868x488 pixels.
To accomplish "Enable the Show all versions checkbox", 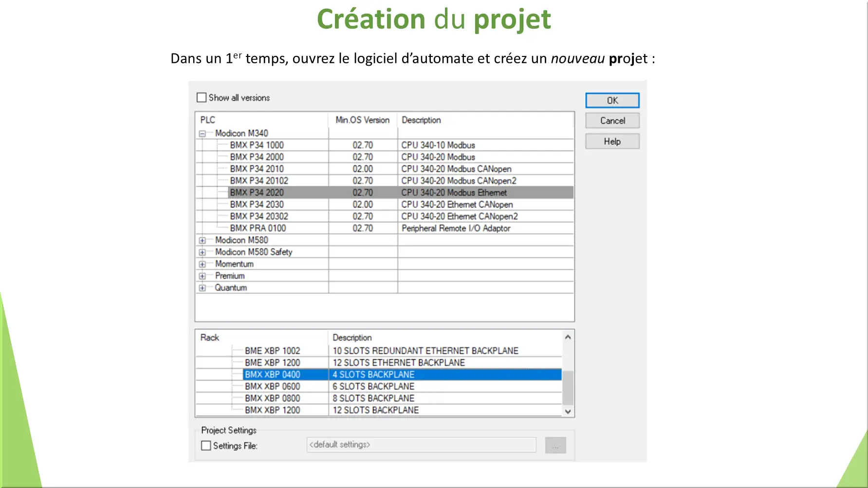I will (202, 98).
